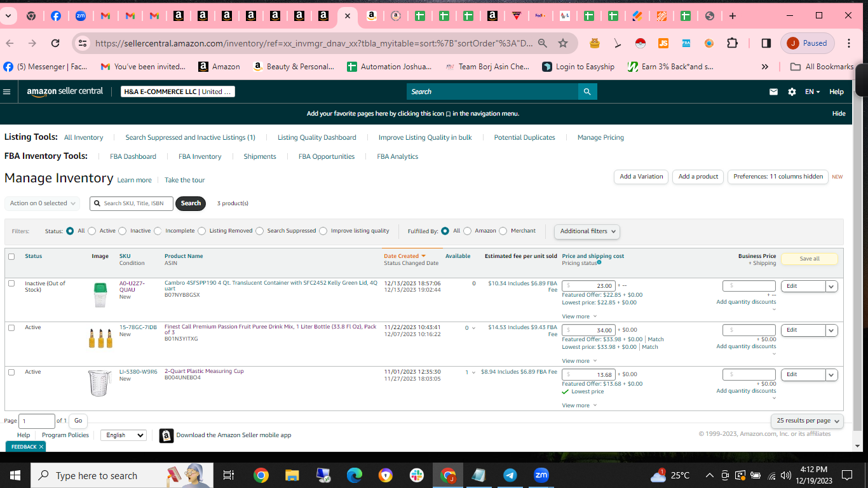Open the Chrome three-dot menu

point(849,43)
